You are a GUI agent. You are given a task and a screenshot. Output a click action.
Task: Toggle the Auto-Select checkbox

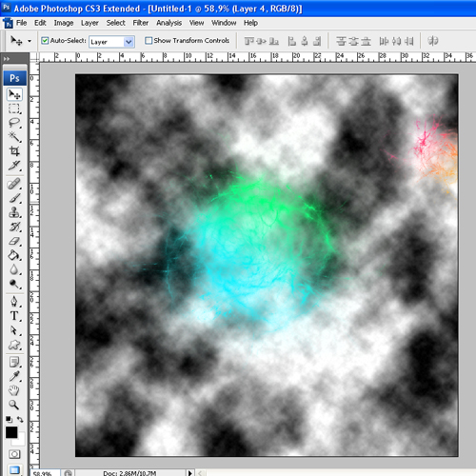point(45,41)
